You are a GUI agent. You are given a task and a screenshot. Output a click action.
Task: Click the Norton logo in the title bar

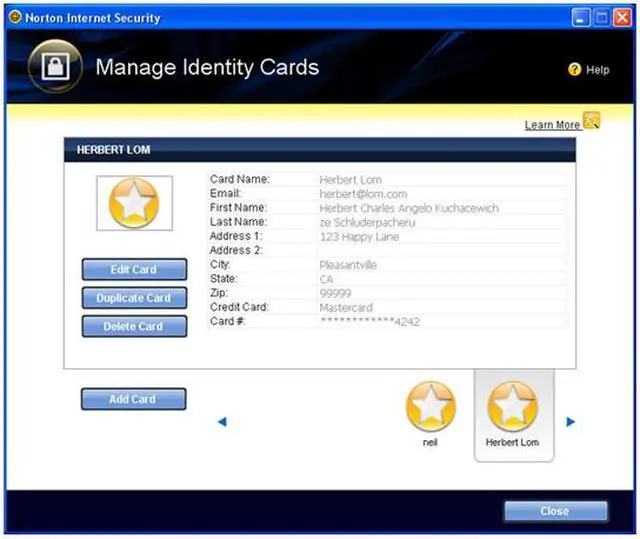[x=14, y=17]
